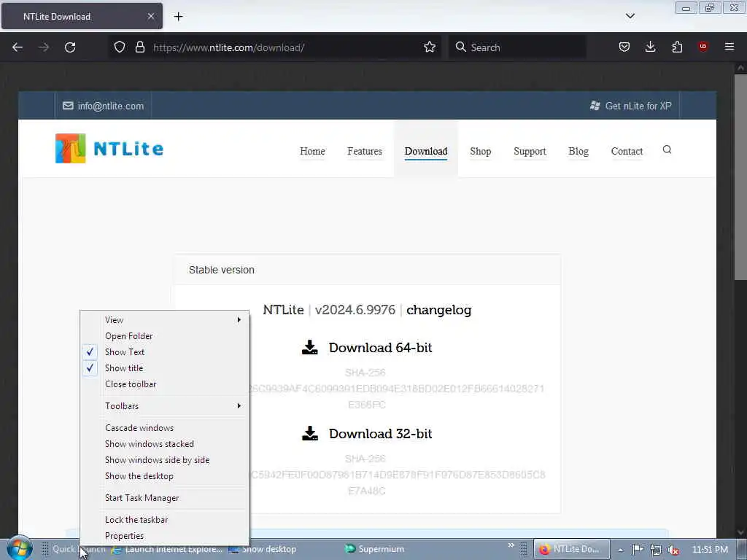The height and width of the screenshot is (560, 747).
Task: Click Download 64-bit link
Action: [x=380, y=348]
